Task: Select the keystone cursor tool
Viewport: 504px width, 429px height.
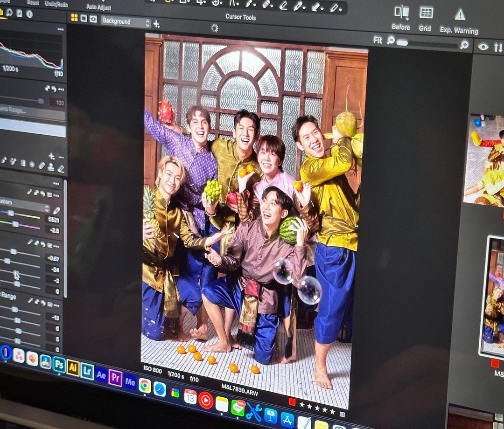Action: pos(233,3)
